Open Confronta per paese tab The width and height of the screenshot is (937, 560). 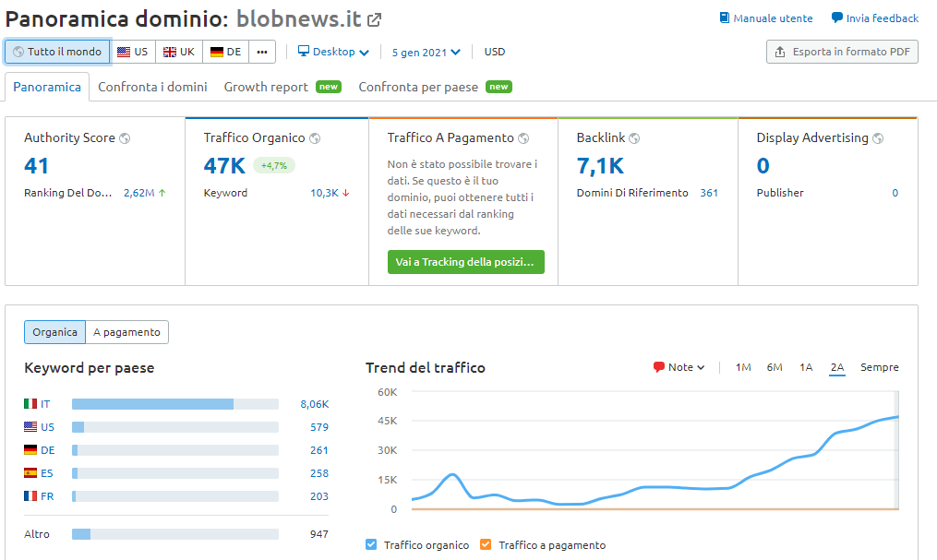435,87
